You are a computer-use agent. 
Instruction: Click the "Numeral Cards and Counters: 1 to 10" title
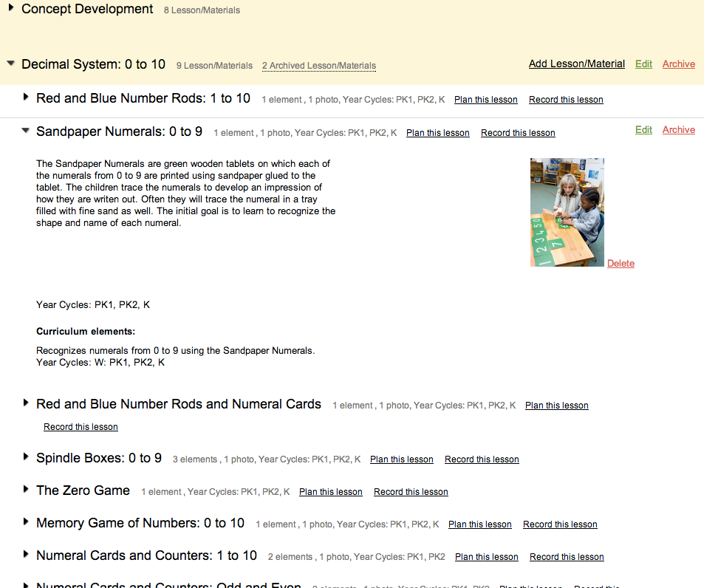[x=146, y=555]
